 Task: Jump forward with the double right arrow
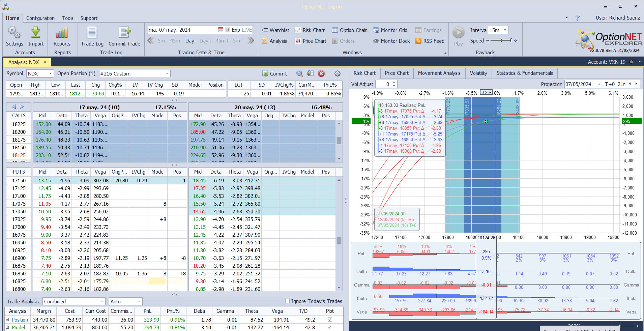click(x=251, y=41)
